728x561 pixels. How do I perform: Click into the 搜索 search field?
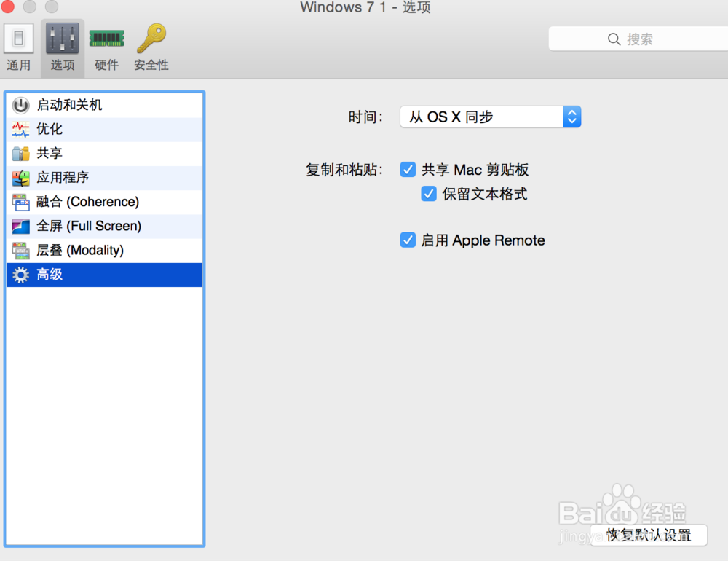638,39
